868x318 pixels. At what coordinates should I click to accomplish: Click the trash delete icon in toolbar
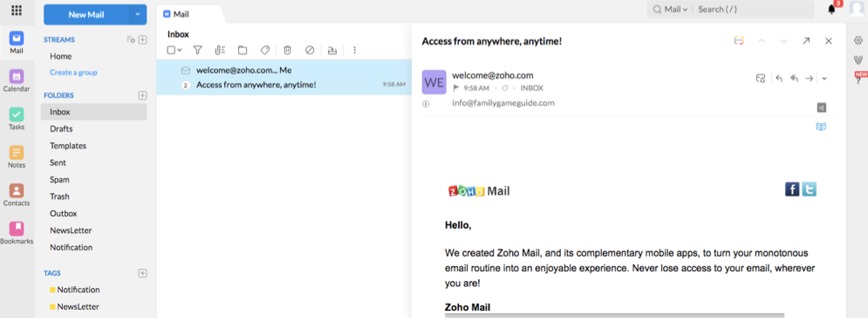coord(287,50)
